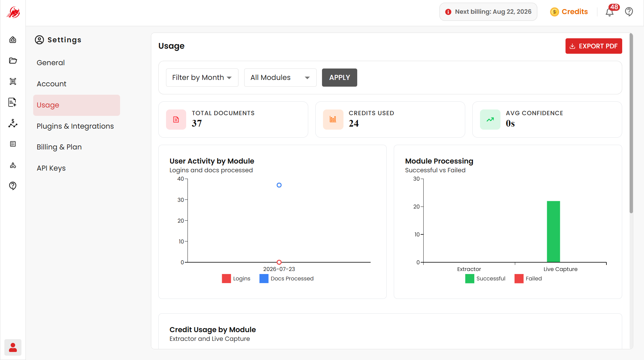Open the dollar workflow icon in sidebar
The height and width of the screenshot is (360, 644).
(13, 123)
